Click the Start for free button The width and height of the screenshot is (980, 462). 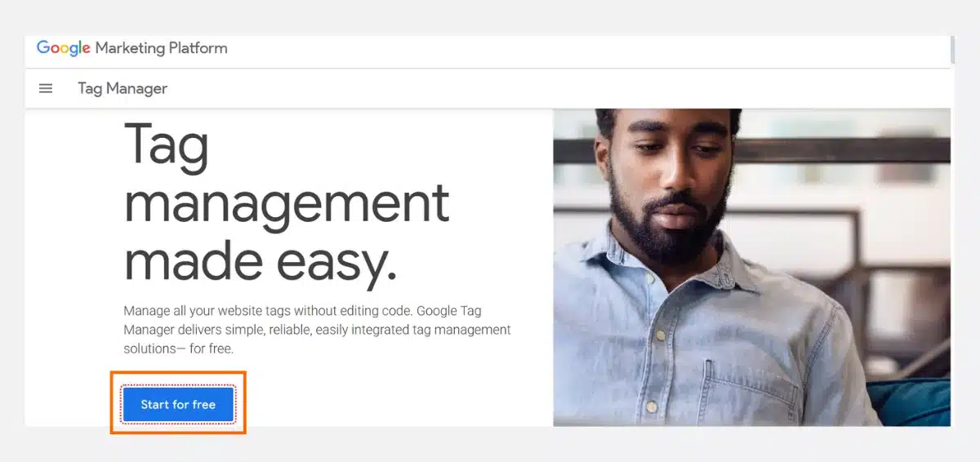178,404
